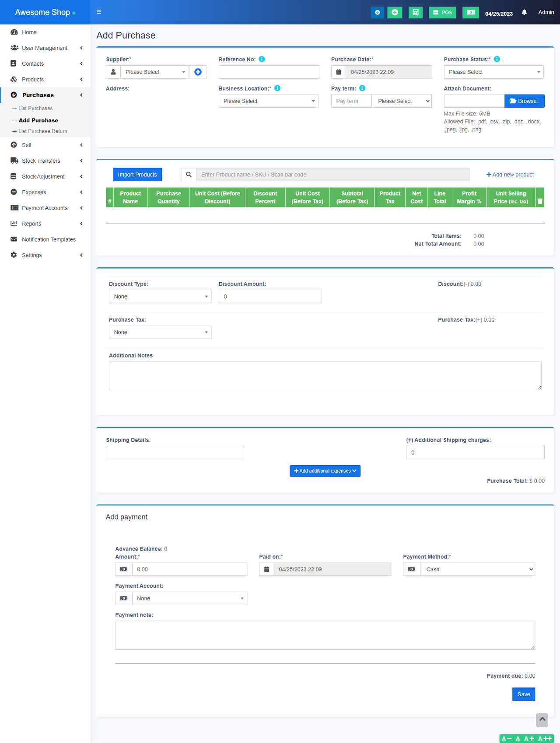Viewport: 560px width, 743px height.
Task: Open the Reports sidebar menu
Action: click(31, 224)
